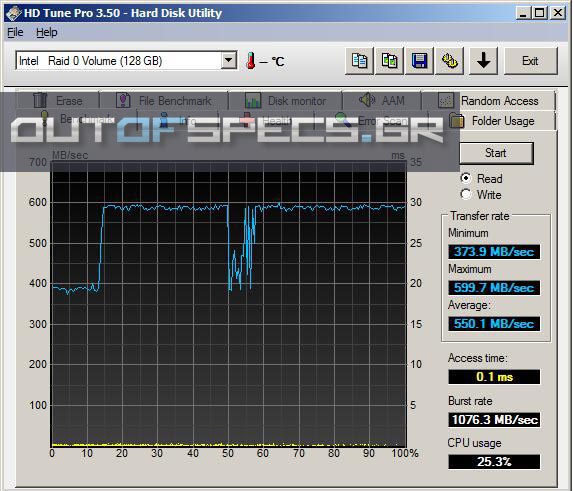Switch to the AAM tab

[382, 100]
